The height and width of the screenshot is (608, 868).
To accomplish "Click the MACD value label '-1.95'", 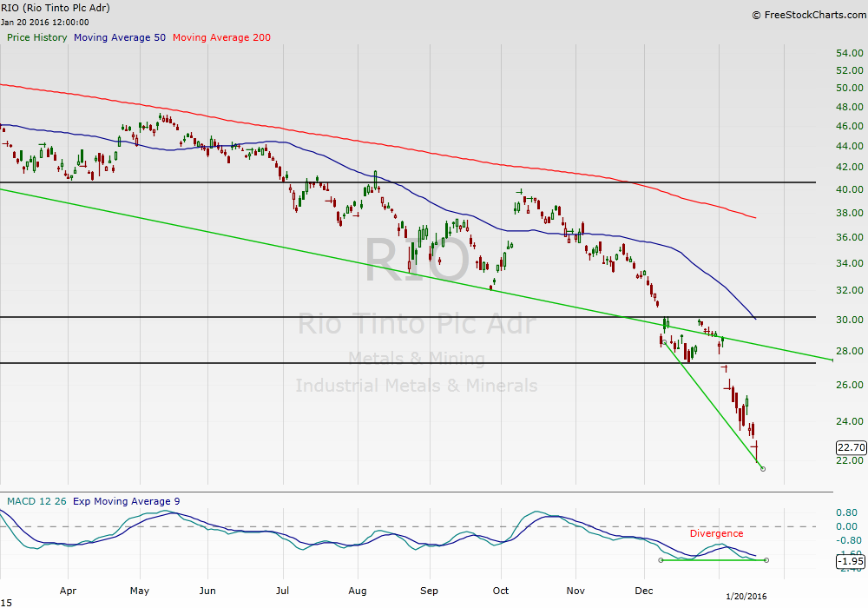I will (x=851, y=561).
